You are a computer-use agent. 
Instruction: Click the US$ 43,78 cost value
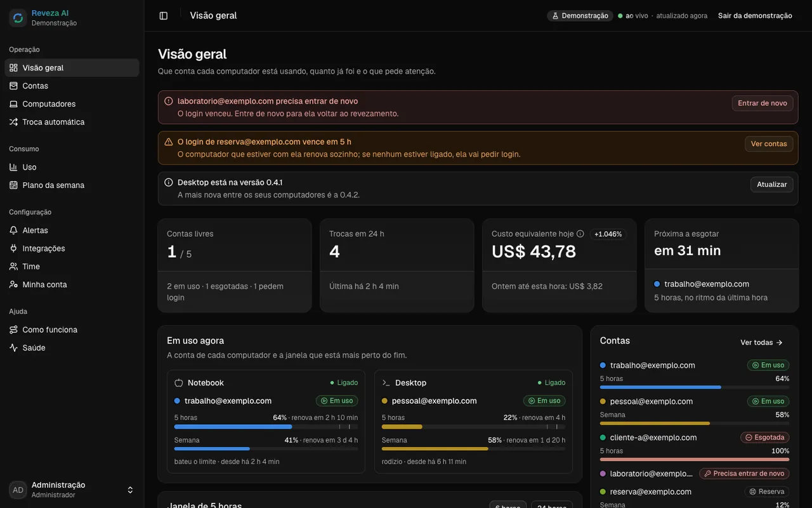[x=534, y=251]
